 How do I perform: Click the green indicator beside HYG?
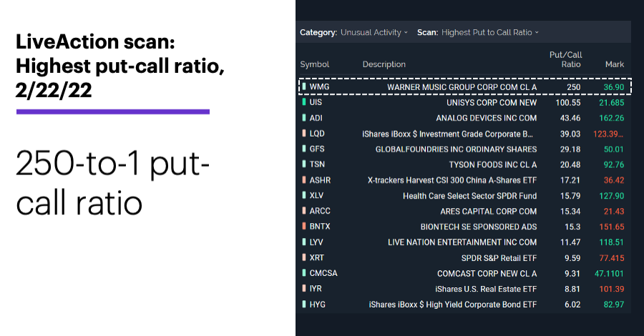[x=304, y=305]
